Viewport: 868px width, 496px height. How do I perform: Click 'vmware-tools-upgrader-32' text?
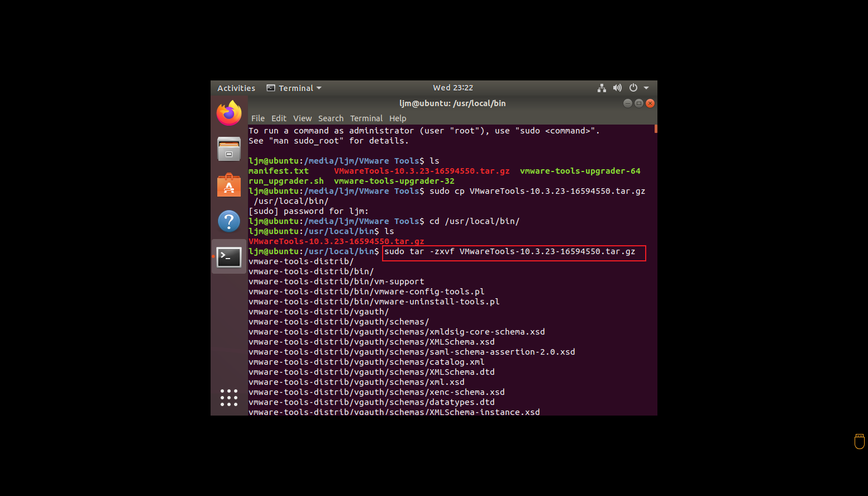click(394, 181)
